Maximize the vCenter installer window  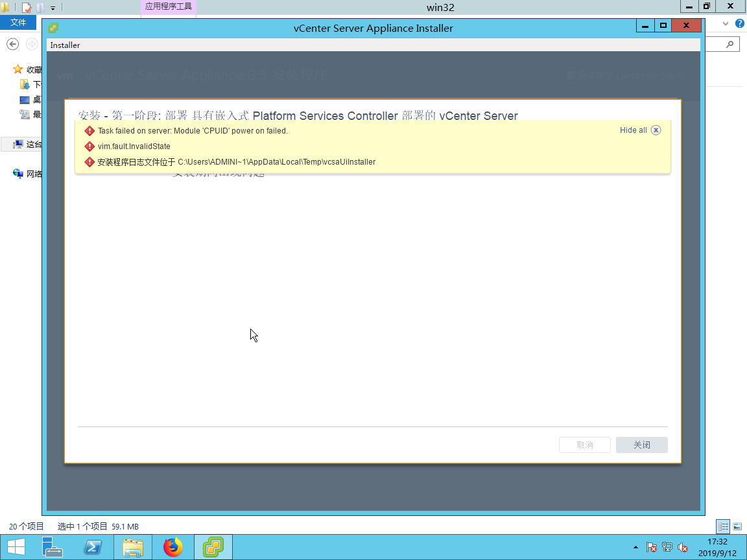663,26
